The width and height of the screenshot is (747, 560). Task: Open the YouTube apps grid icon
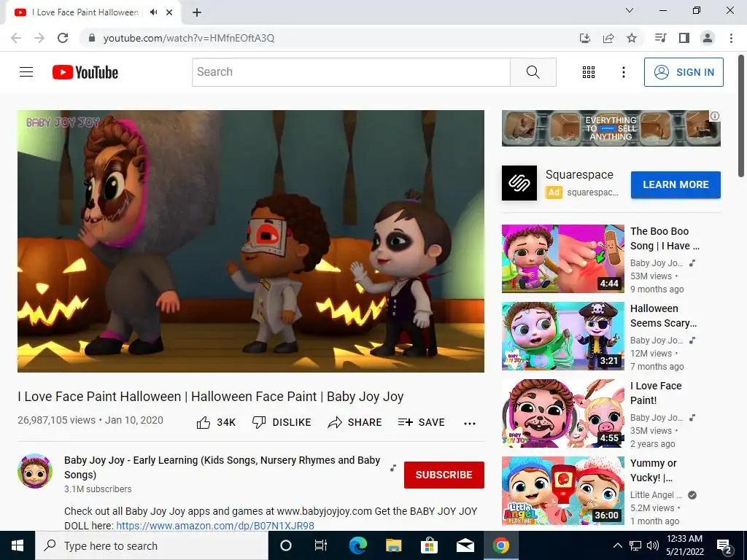pos(589,72)
